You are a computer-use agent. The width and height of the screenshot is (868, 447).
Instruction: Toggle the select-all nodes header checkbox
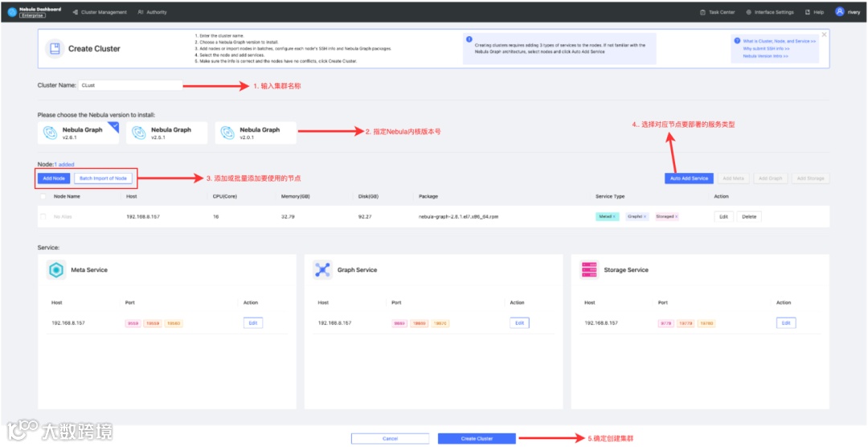(x=43, y=196)
